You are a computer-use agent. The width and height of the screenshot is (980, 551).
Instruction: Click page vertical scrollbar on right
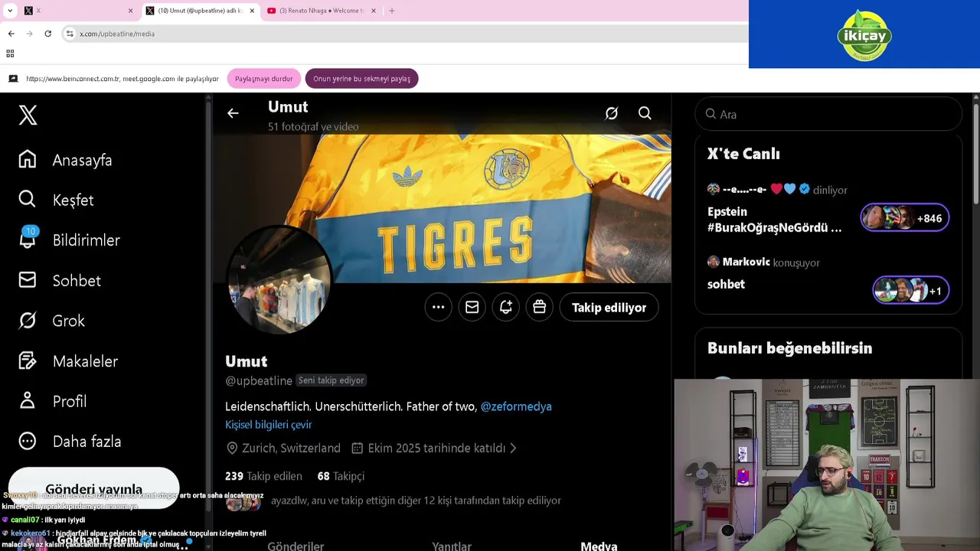[x=976, y=153]
